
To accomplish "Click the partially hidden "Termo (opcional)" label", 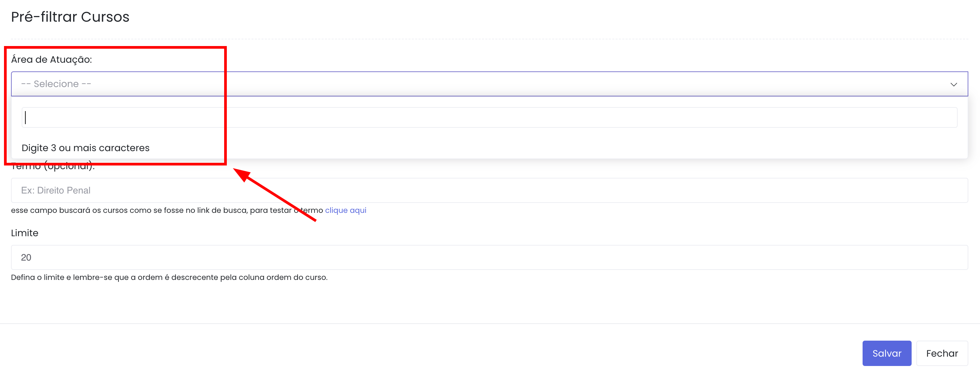I will (53, 167).
